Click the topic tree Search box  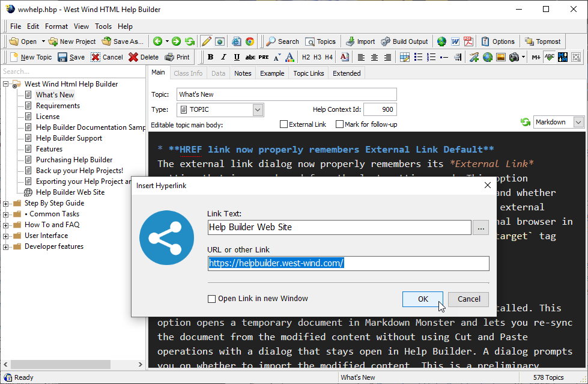pyautogui.click(x=73, y=72)
